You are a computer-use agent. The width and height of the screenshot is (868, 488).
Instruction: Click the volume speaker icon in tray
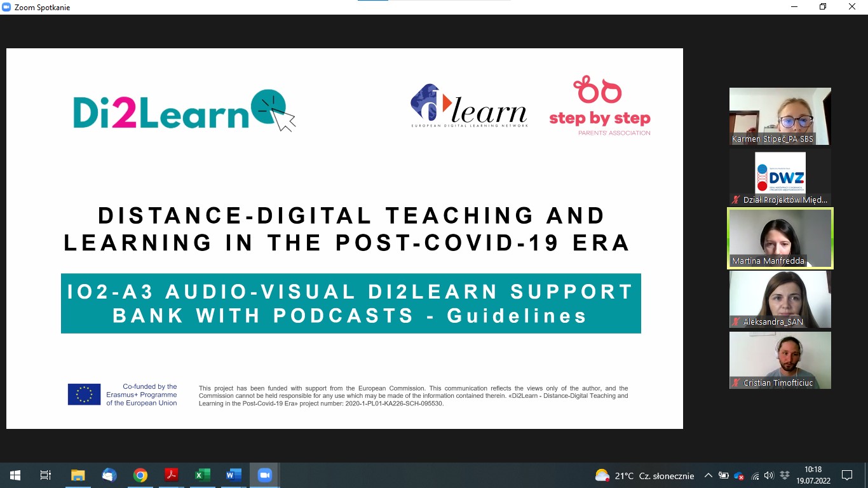[x=769, y=475]
